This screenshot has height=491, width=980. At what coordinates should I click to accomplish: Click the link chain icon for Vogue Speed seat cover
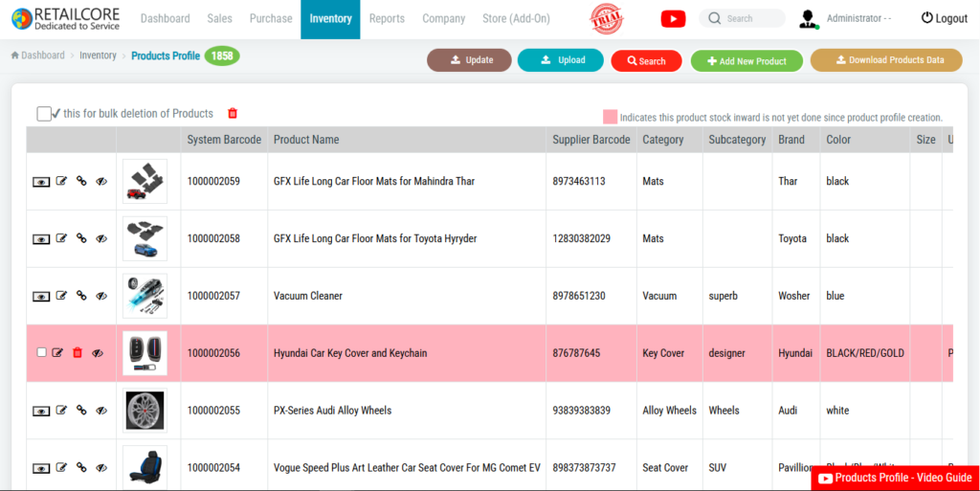click(x=81, y=468)
